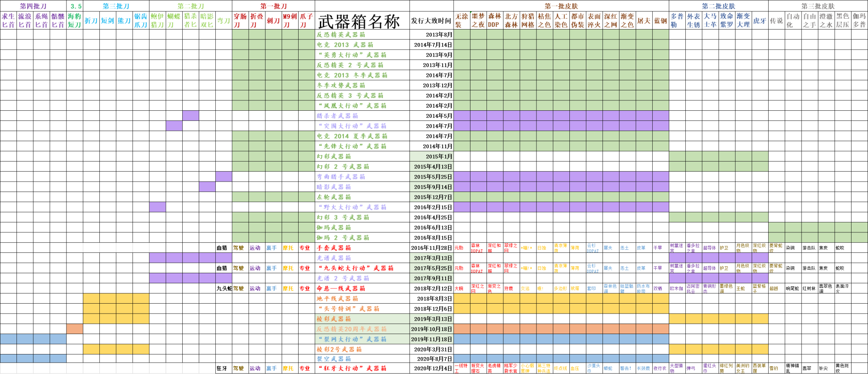
Task: Select the 第一批皮肤 group header
Action: [561, 6]
